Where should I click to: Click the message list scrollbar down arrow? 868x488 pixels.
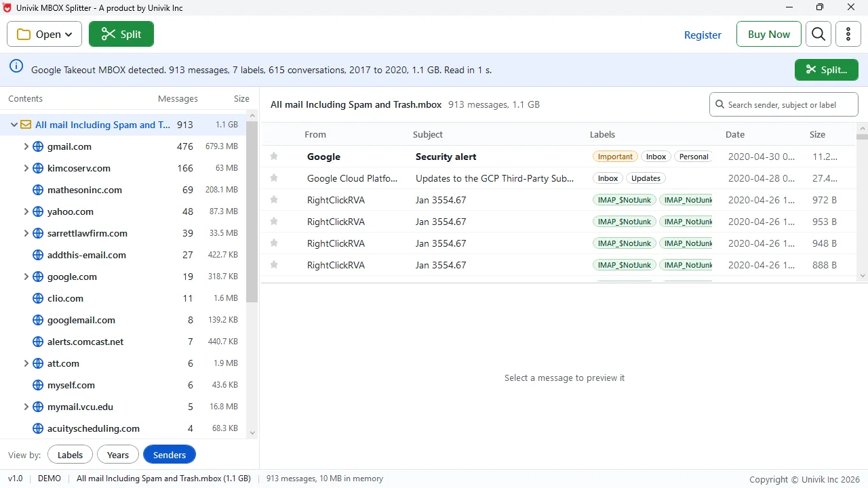(x=863, y=276)
